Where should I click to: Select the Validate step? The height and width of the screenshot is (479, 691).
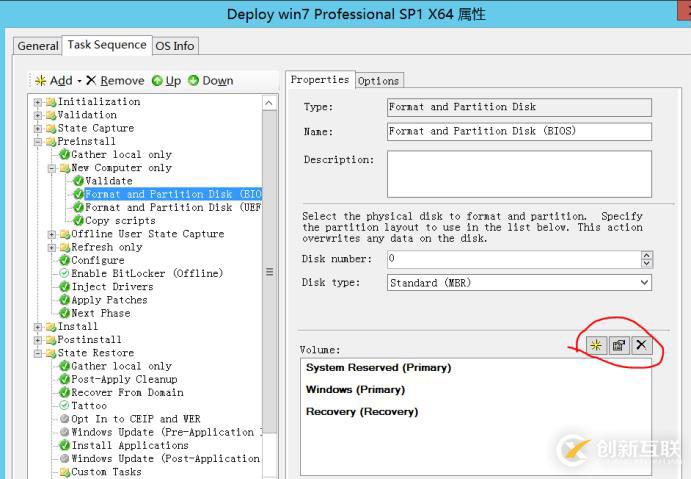click(109, 181)
